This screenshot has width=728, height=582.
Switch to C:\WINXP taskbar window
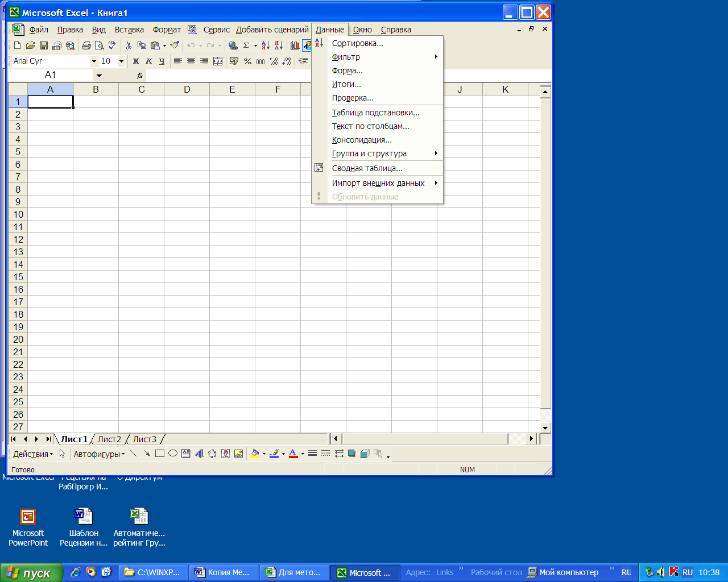(154, 572)
